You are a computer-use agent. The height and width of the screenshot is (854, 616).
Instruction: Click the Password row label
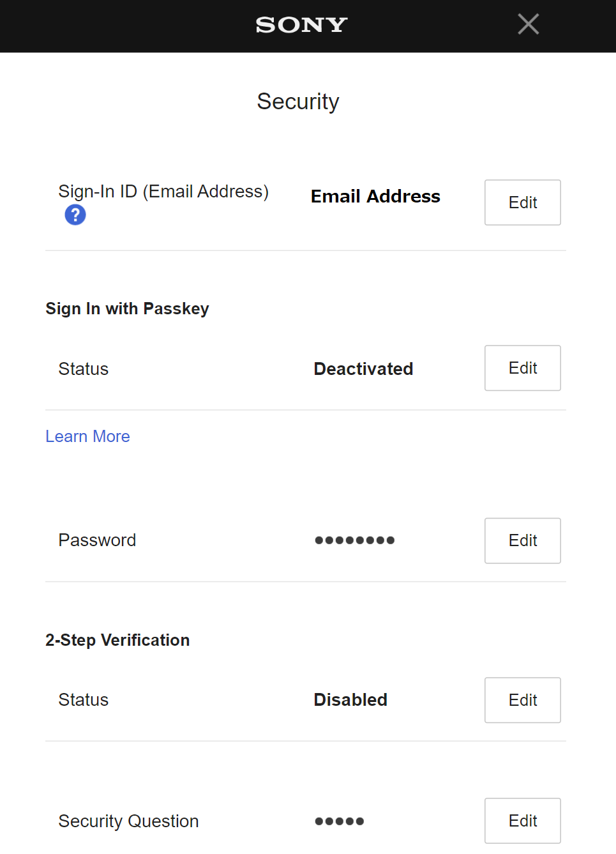pyautogui.click(x=97, y=540)
